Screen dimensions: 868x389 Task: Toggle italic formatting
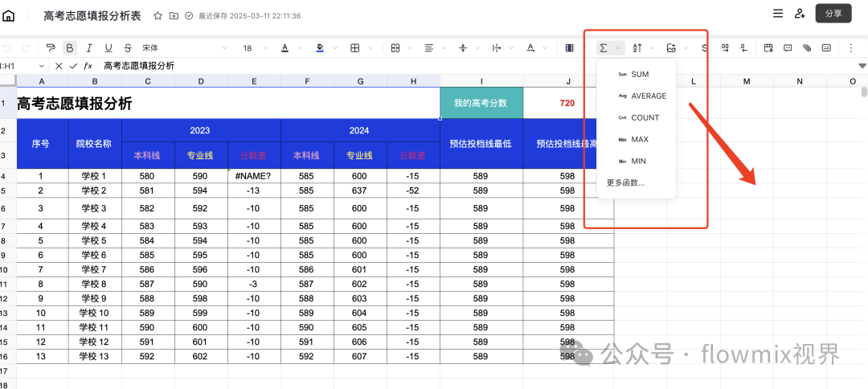(x=89, y=48)
